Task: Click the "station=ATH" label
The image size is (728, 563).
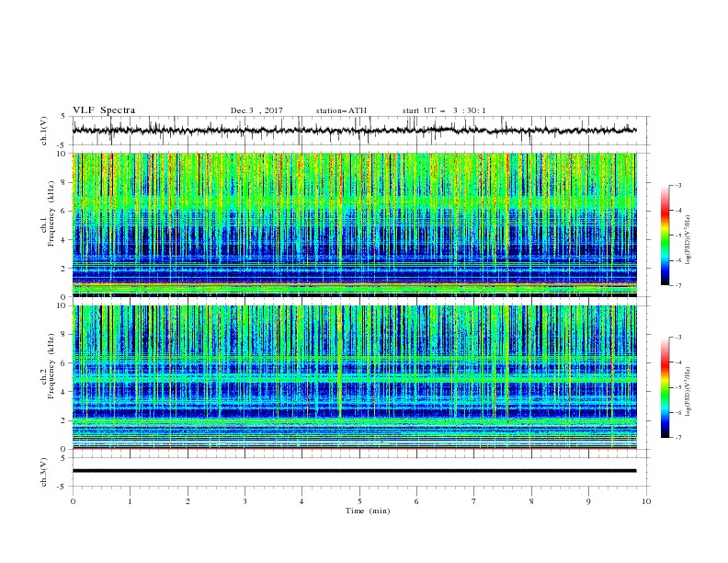Action: 341,110
